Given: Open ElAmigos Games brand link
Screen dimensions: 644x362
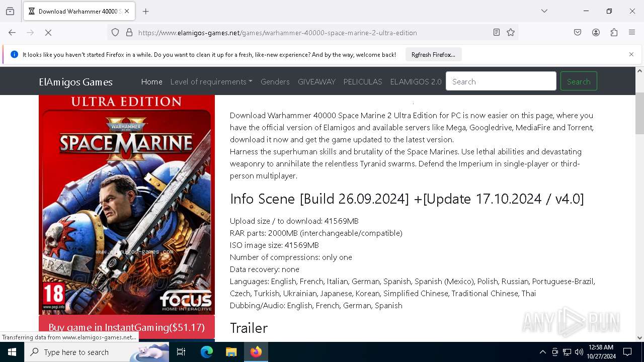Looking at the screenshot, I should pos(75,82).
